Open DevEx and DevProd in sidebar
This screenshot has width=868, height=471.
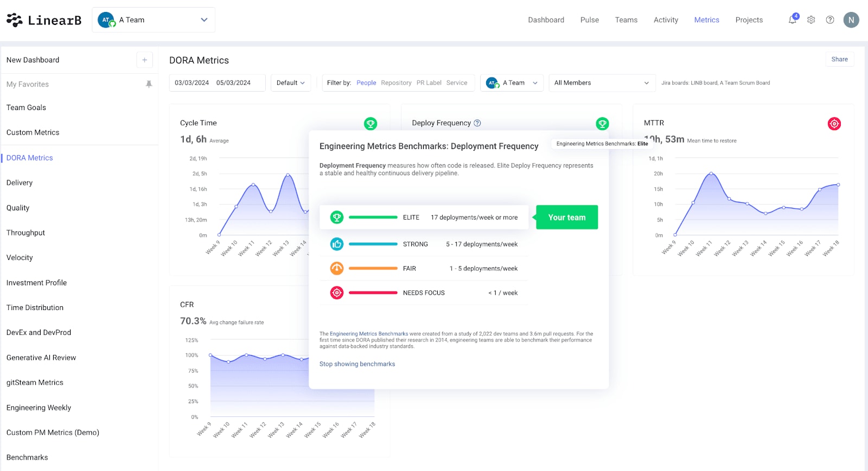point(39,332)
